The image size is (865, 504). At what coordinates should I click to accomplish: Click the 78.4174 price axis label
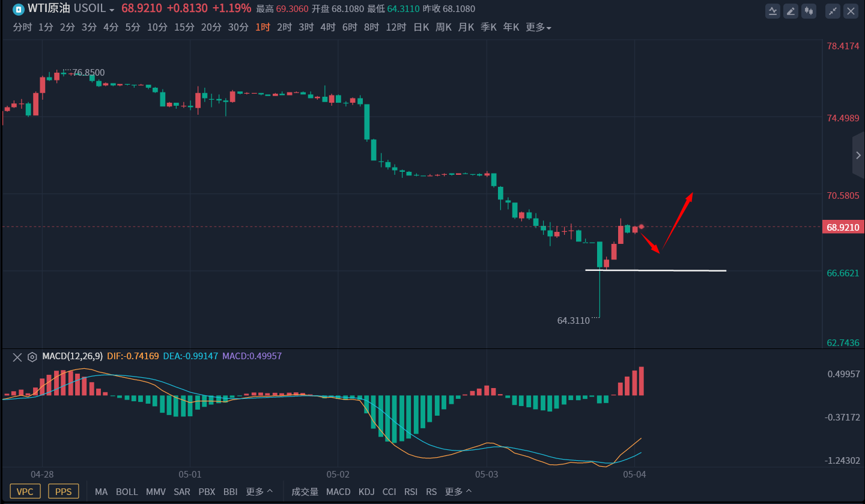click(843, 46)
